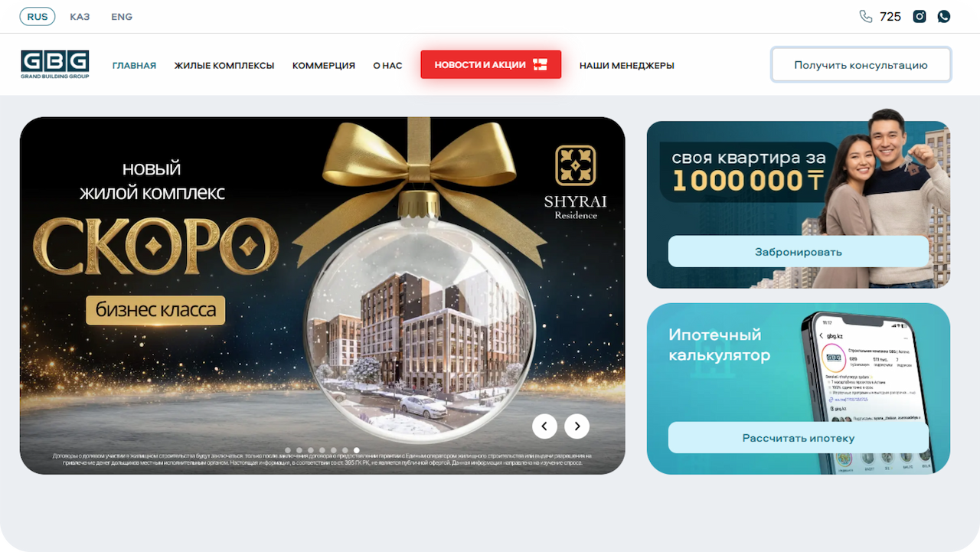
Task: Open the Коммерция menu item
Action: [324, 66]
